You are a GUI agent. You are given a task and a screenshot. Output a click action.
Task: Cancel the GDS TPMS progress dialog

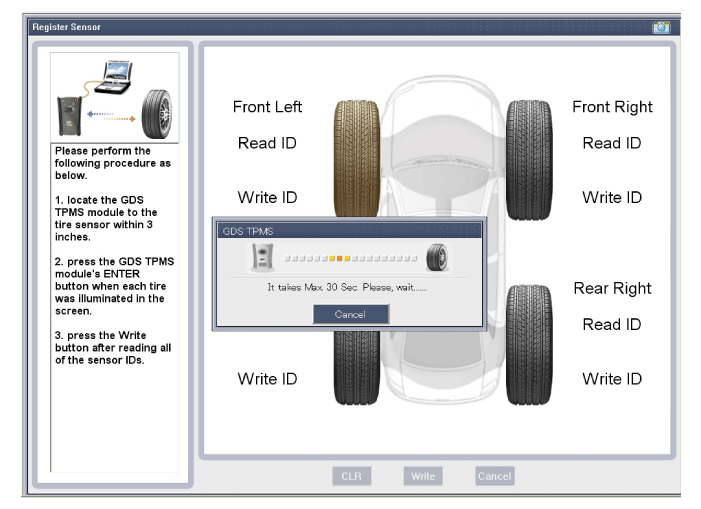(350, 314)
